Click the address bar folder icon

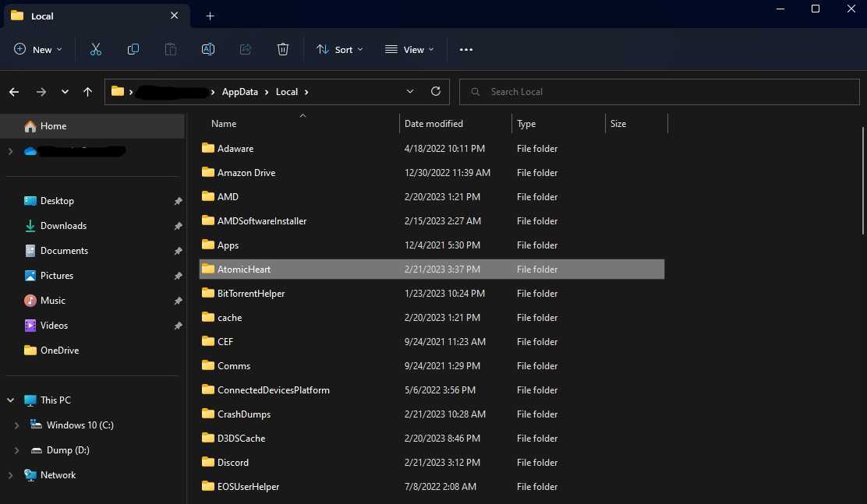click(117, 91)
